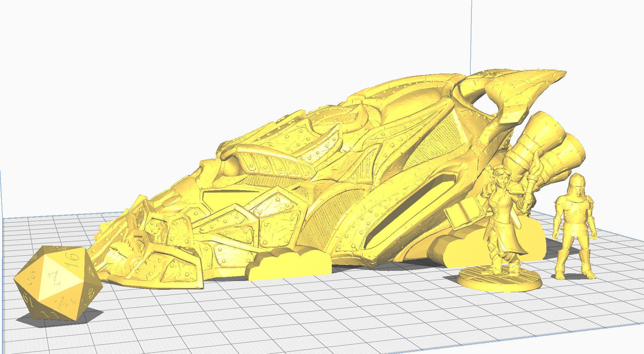
Task: Click the empty build plate grid foreground
Action: tap(312, 321)
